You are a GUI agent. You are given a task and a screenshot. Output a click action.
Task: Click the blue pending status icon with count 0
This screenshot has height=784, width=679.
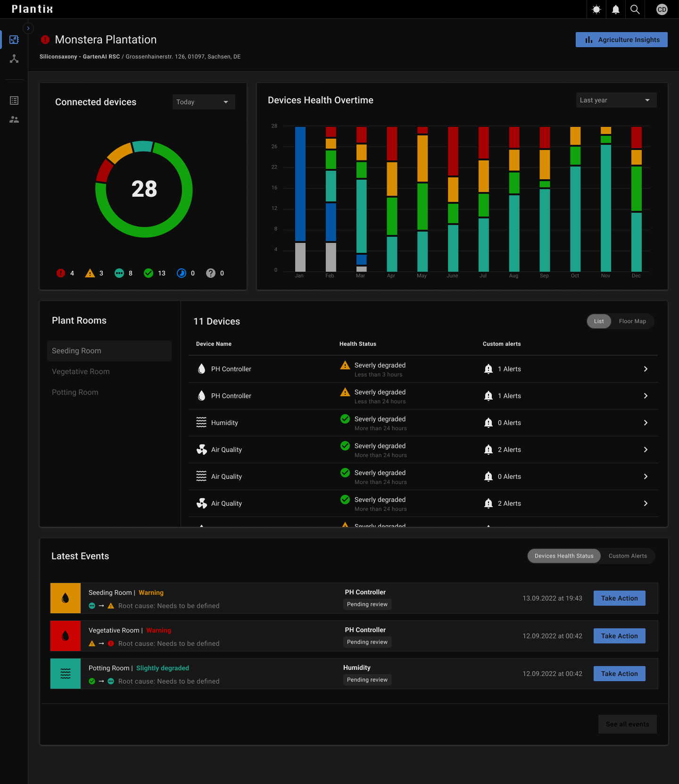(x=182, y=273)
